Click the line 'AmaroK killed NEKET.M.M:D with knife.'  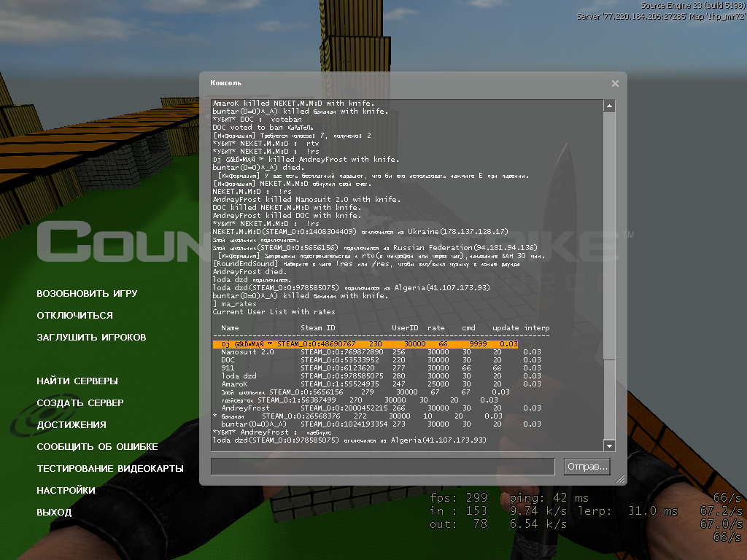pyautogui.click(x=293, y=104)
